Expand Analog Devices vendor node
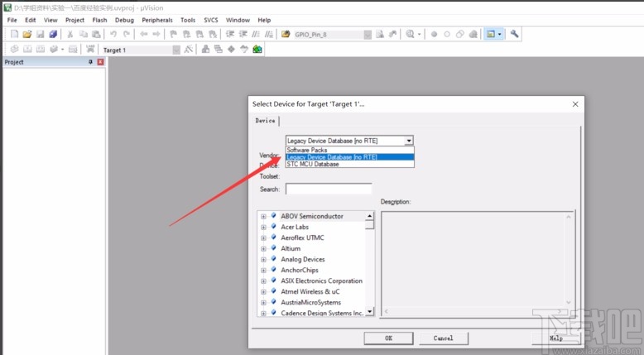Image resolution: width=644 pixels, height=355 pixels. coord(263,259)
